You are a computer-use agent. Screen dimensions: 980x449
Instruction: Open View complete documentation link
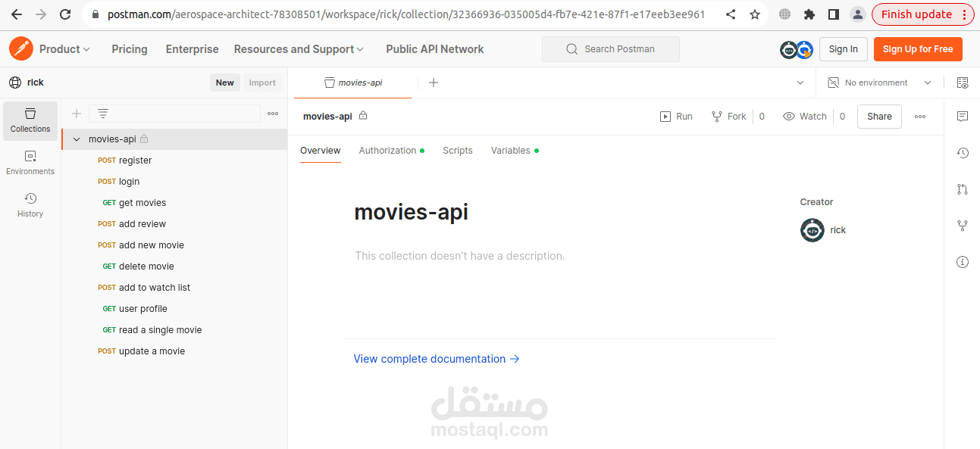click(437, 359)
